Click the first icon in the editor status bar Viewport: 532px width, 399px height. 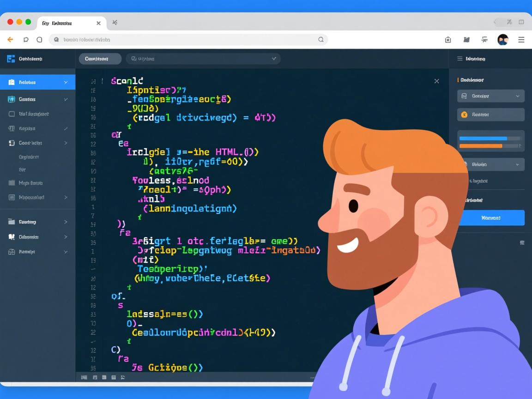point(84,377)
